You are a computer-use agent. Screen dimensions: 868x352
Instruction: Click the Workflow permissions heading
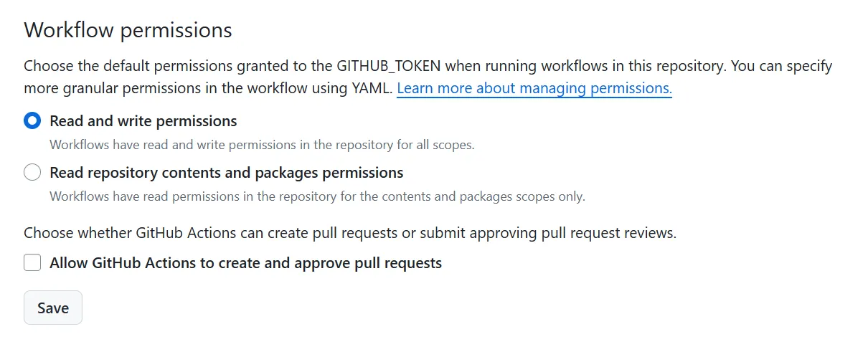(128, 30)
